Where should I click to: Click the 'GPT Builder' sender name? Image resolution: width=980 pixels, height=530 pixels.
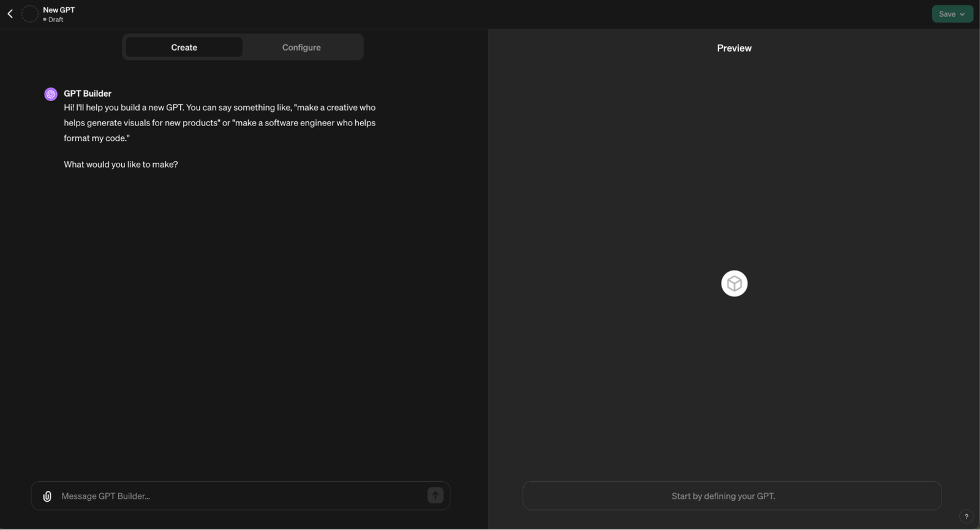point(88,93)
